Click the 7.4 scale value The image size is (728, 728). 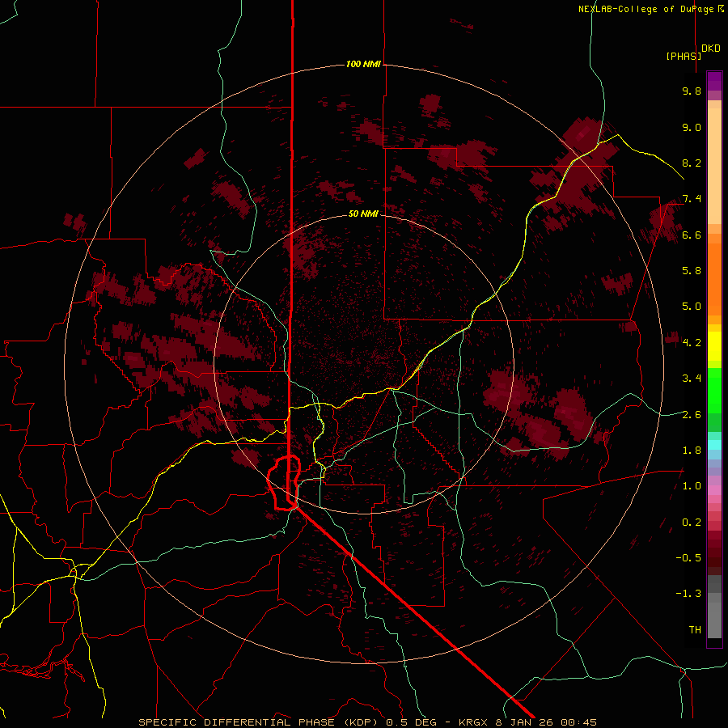692,199
